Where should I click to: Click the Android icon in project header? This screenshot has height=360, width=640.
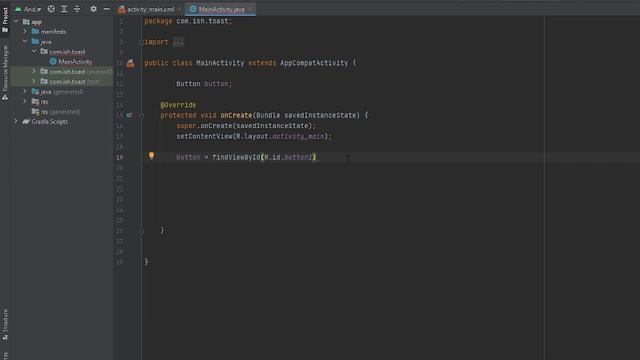pos(18,9)
